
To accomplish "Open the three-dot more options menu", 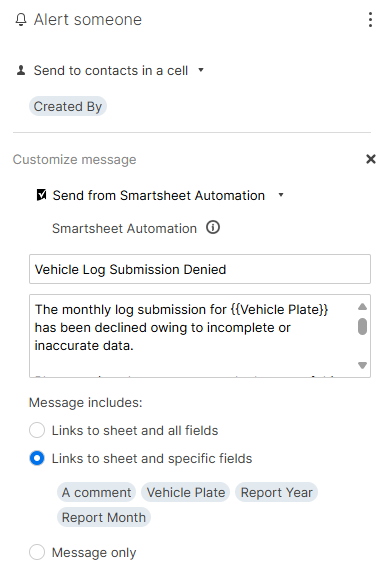I will (370, 20).
